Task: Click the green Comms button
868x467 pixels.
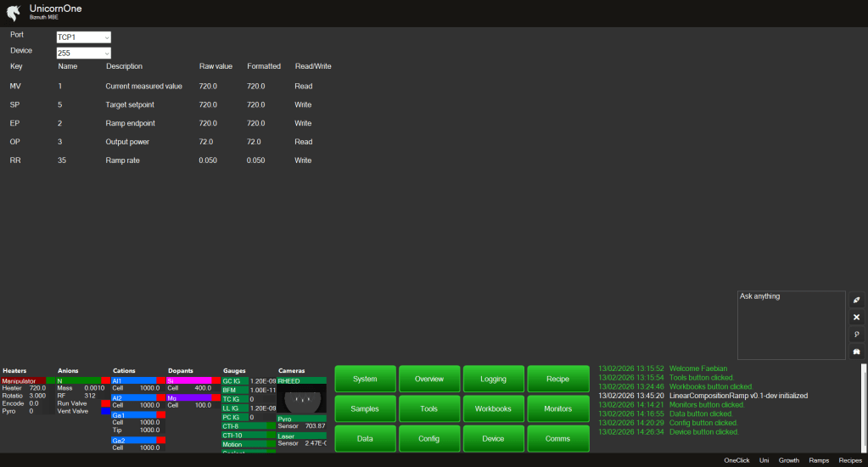Action: click(x=557, y=438)
